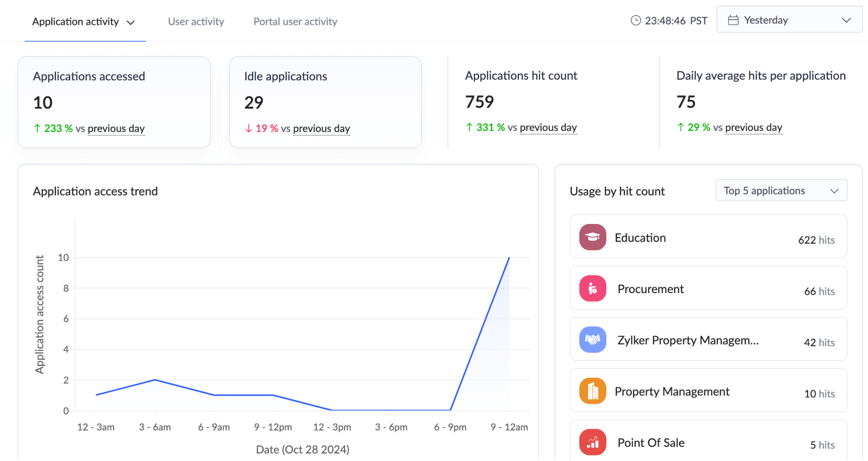Screen dimensions: 868x461
Task: Click the calendar icon in date selector
Action: [x=733, y=20]
